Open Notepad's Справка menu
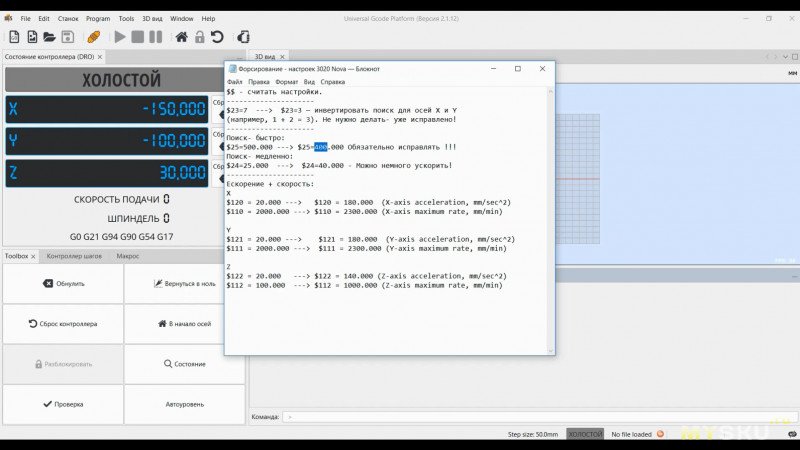800x450 pixels. (x=333, y=82)
